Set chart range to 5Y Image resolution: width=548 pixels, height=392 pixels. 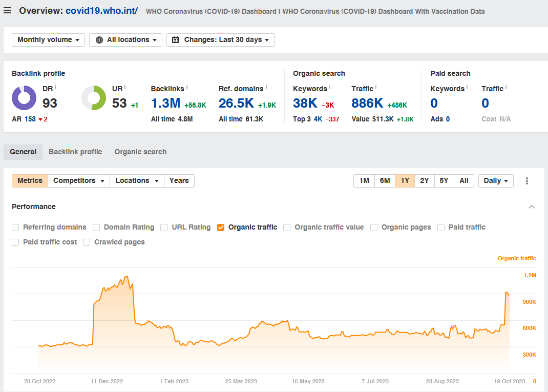pyautogui.click(x=444, y=181)
